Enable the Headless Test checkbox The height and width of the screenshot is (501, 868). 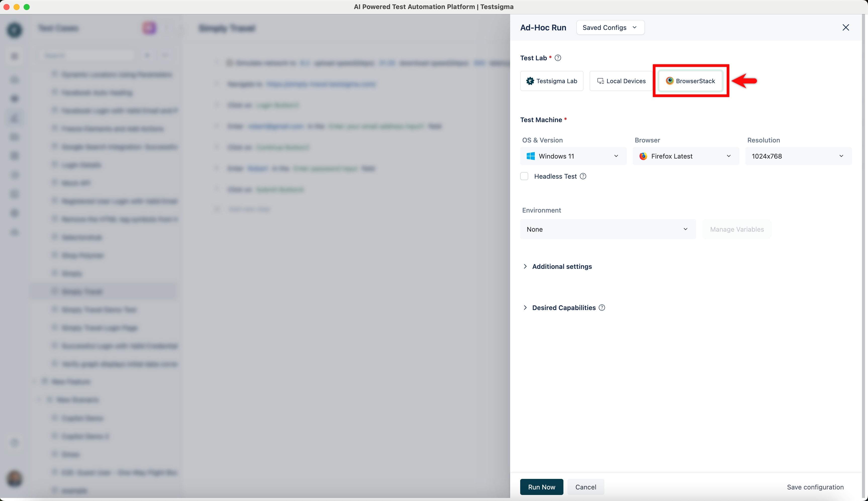pos(524,176)
